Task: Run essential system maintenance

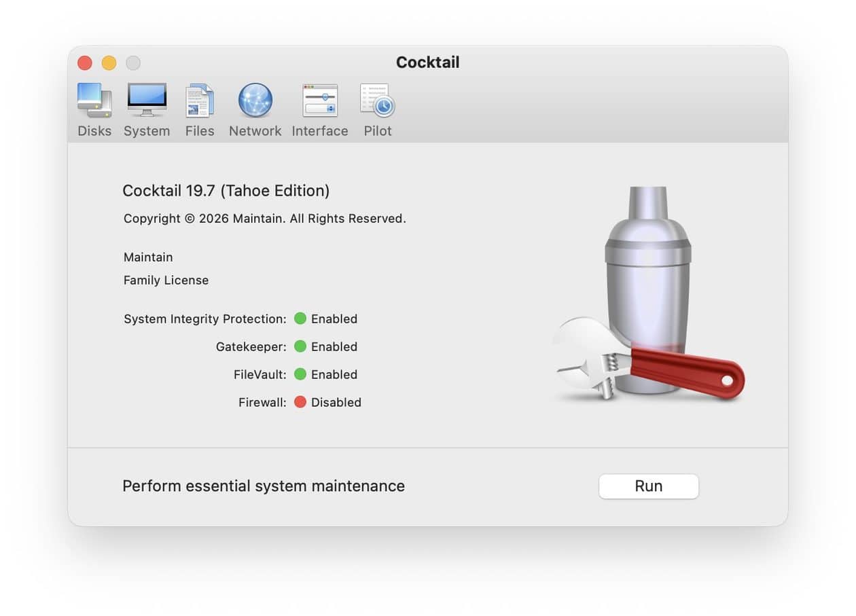Action: tap(648, 486)
